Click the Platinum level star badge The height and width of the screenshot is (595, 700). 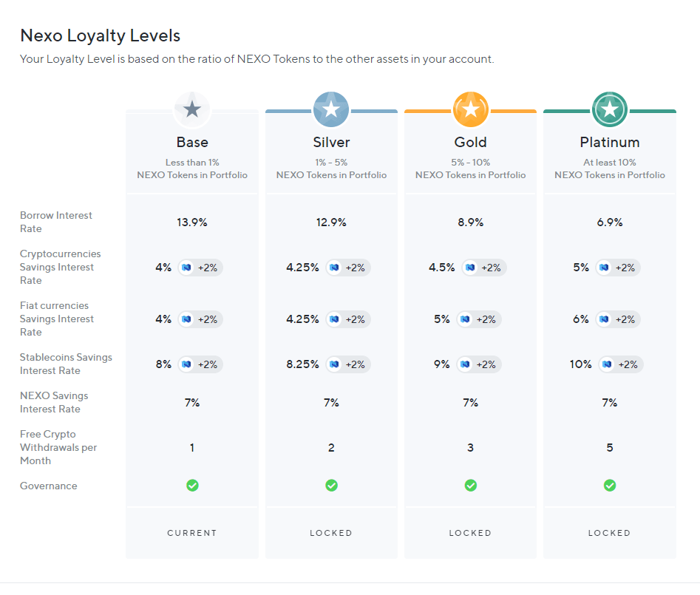coord(610,109)
